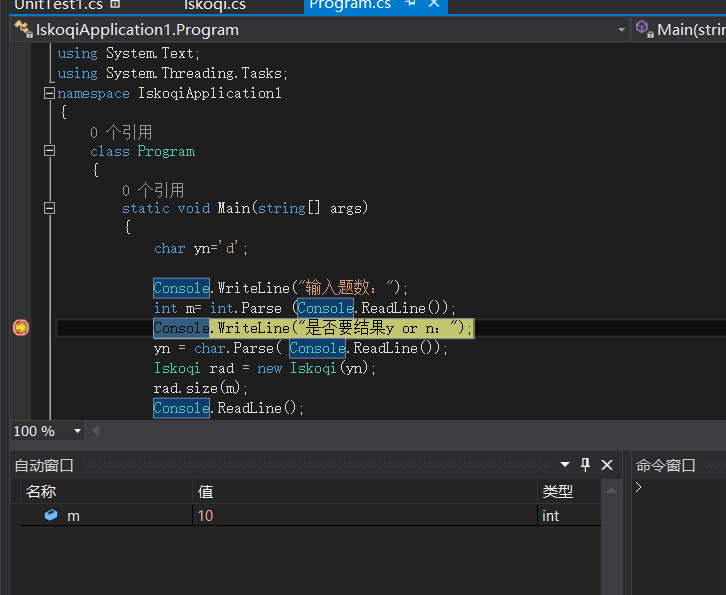
Task: Switch to the Iskoqi.cs tab
Action: [215, 5]
